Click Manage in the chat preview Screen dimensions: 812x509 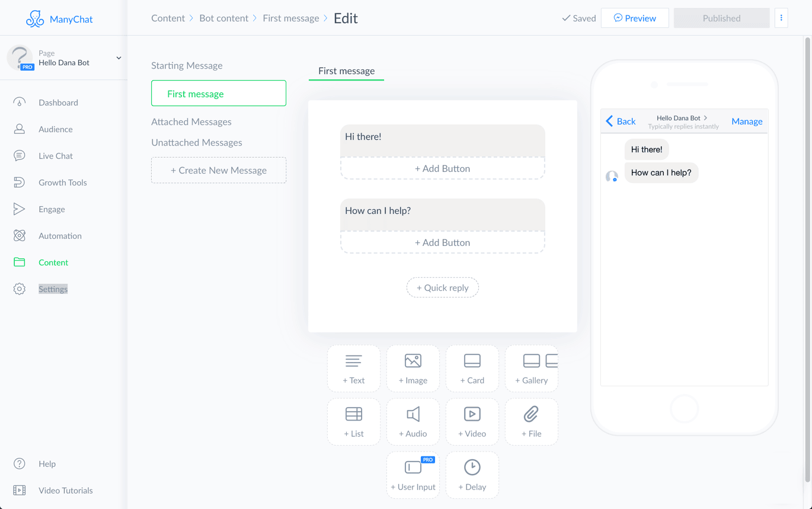click(x=746, y=121)
